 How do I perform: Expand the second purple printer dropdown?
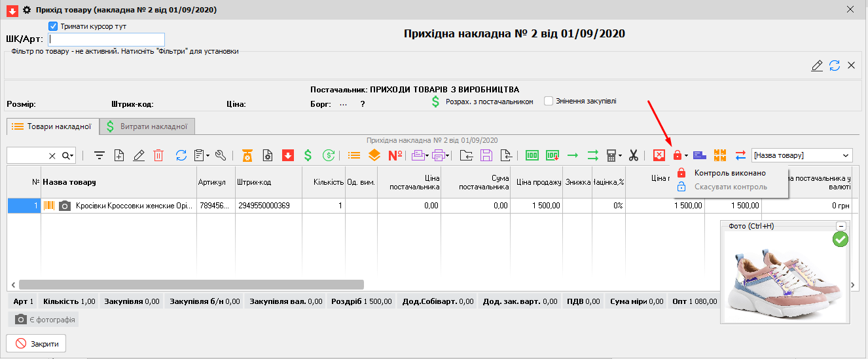448,156
